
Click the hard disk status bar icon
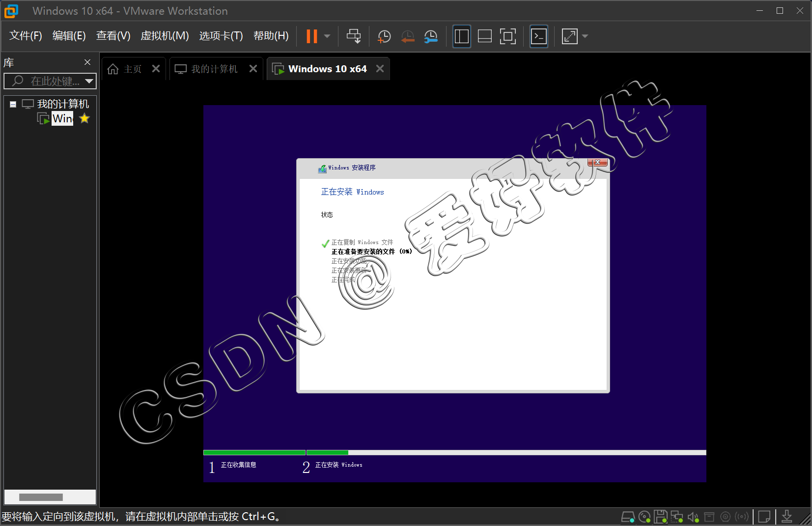click(628, 517)
